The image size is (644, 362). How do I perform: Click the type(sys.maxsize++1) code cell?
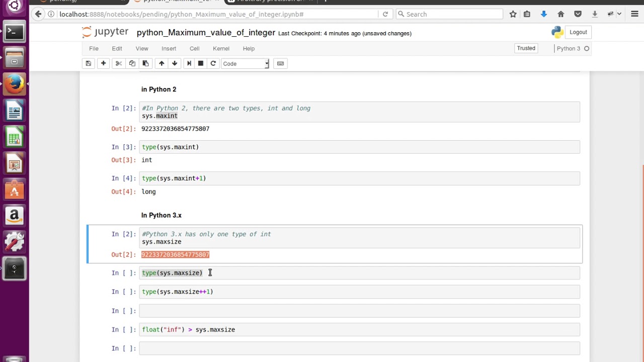point(359,292)
